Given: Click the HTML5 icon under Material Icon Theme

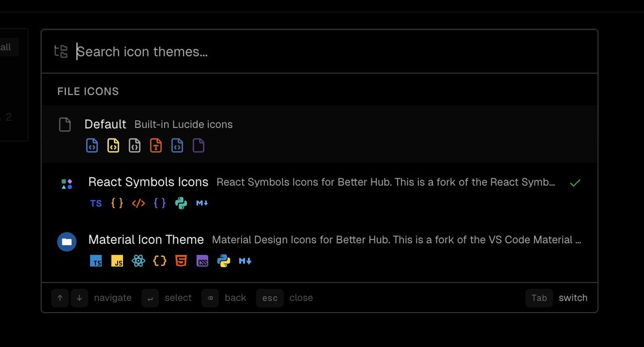Looking at the screenshot, I should (x=181, y=261).
